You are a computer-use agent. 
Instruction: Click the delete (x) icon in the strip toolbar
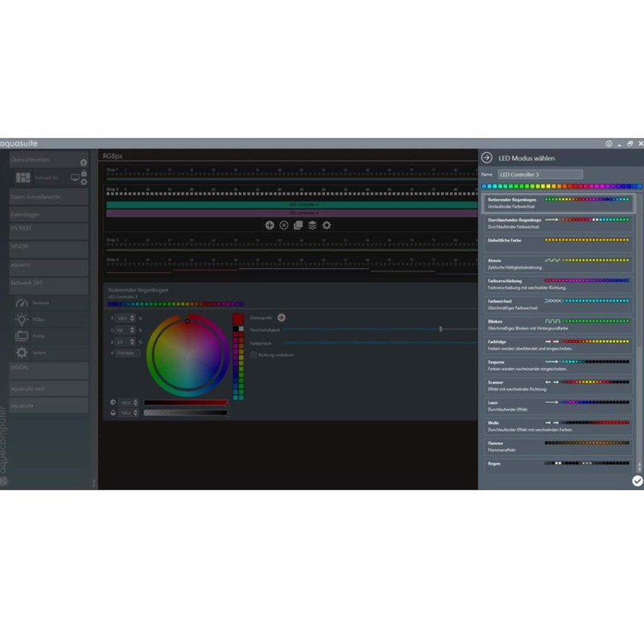click(283, 225)
